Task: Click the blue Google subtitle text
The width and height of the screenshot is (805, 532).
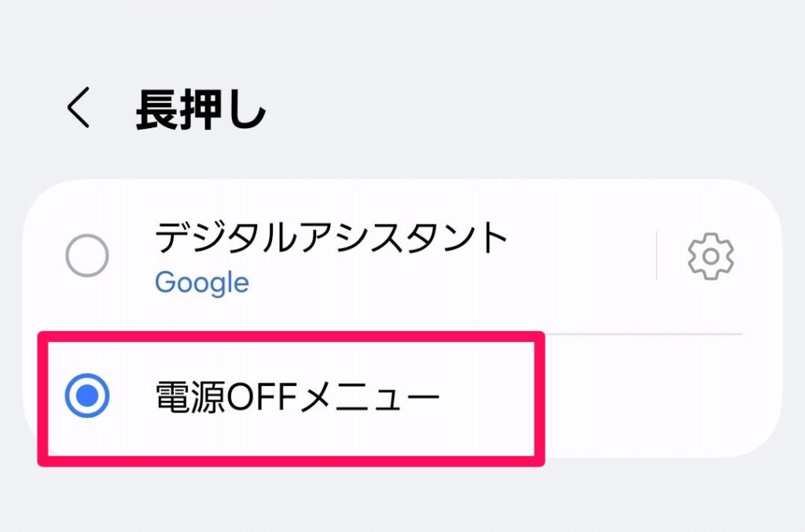Action: (202, 283)
